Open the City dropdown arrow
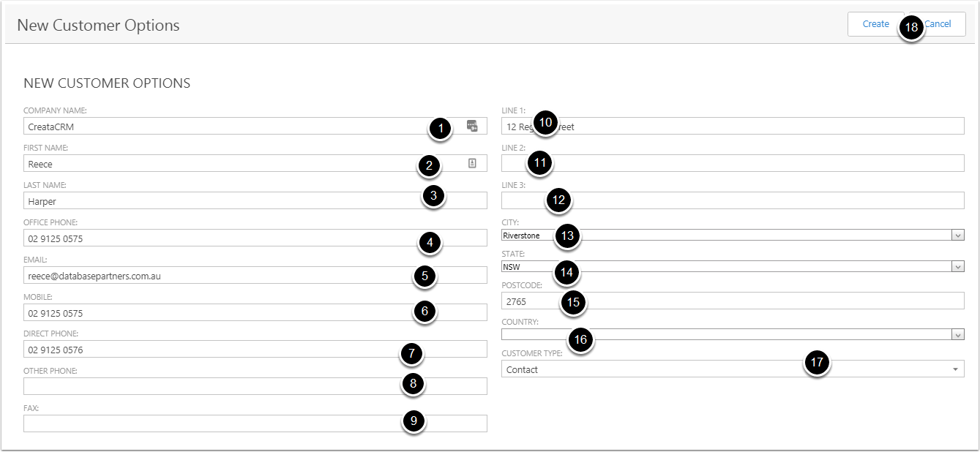The image size is (980, 452). tap(957, 236)
